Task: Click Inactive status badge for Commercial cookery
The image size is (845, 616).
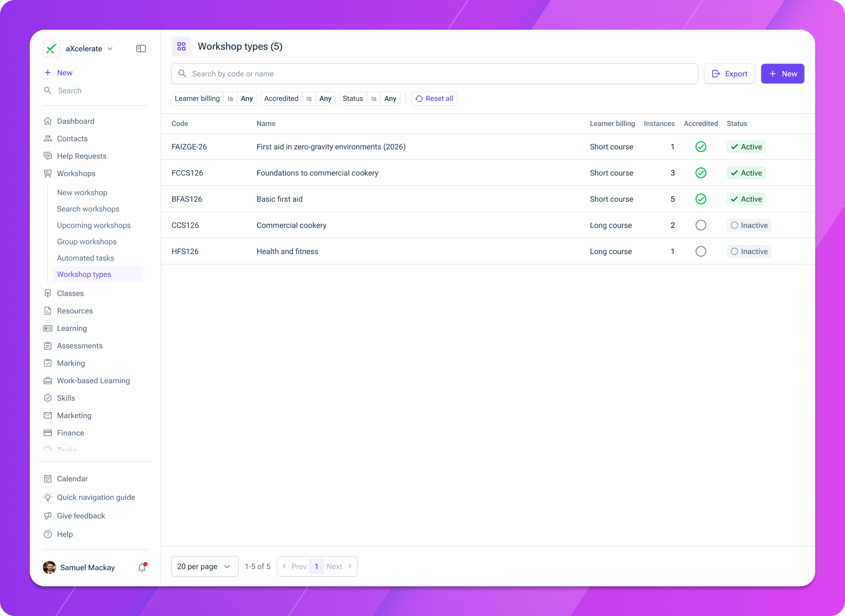Action: [x=749, y=225]
